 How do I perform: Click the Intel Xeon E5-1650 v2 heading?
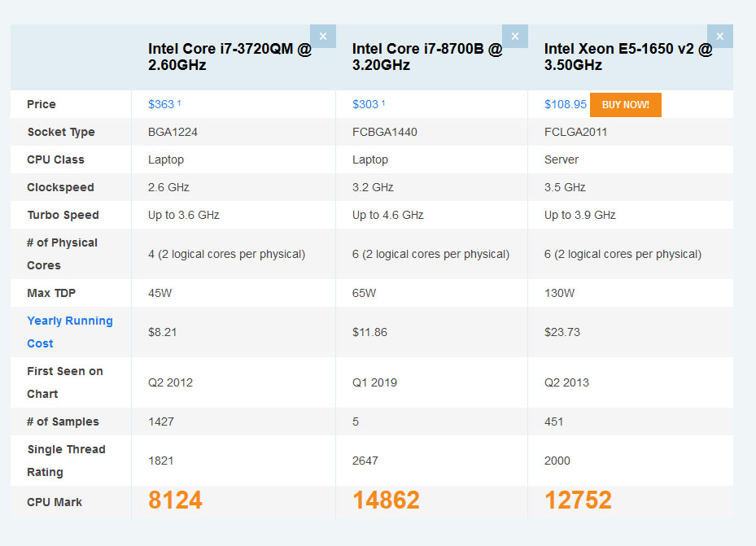(x=628, y=57)
